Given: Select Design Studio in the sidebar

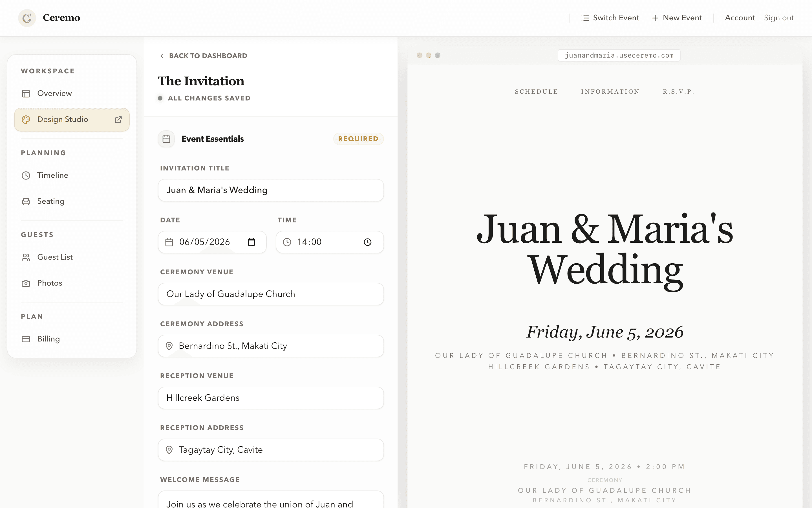Looking at the screenshot, I should click(72, 120).
